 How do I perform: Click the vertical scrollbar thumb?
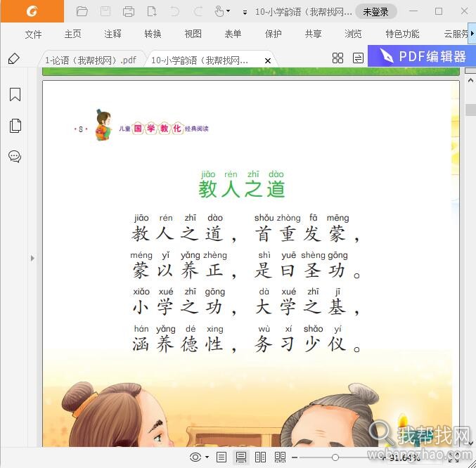(x=470, y=110)
